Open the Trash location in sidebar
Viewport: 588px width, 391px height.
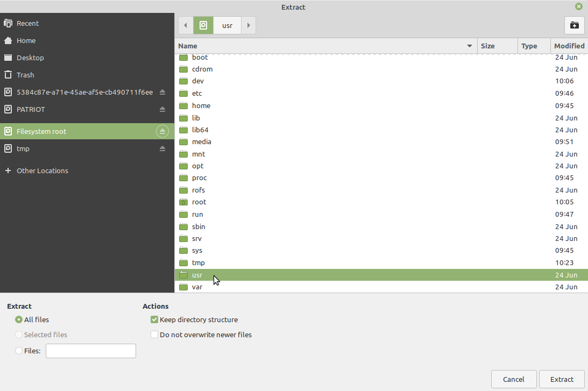coord(25,75)
